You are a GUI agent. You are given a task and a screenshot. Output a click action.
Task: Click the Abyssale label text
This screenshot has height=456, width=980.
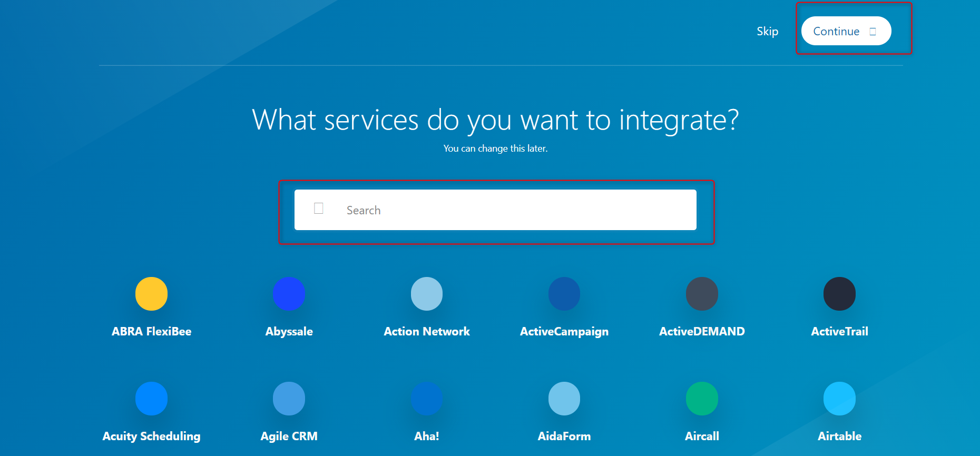click(x=289, y=332)
